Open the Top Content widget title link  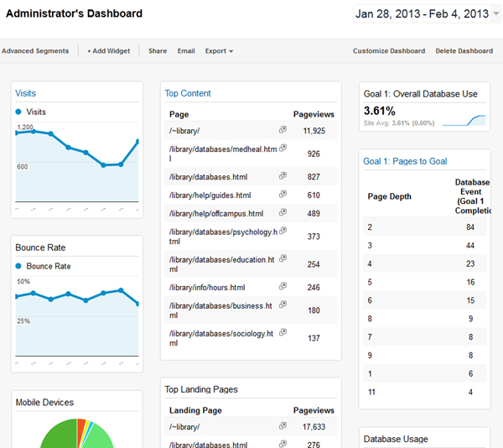coord(188,93)
